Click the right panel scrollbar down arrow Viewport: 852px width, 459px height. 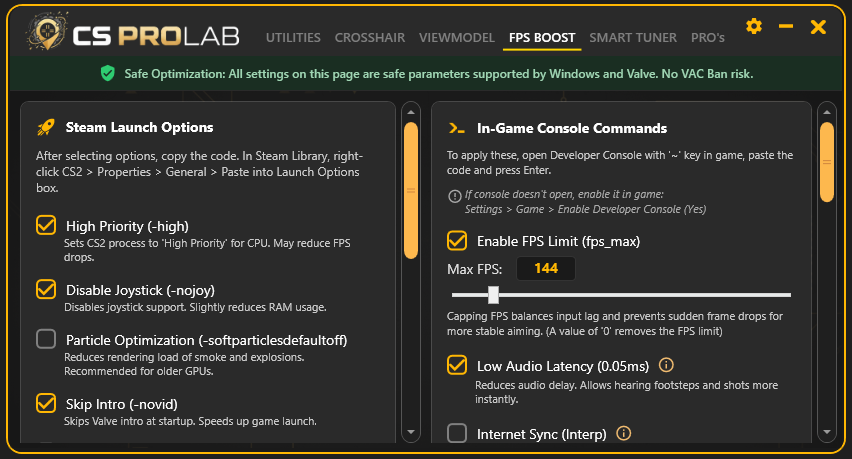coord(826,432)
